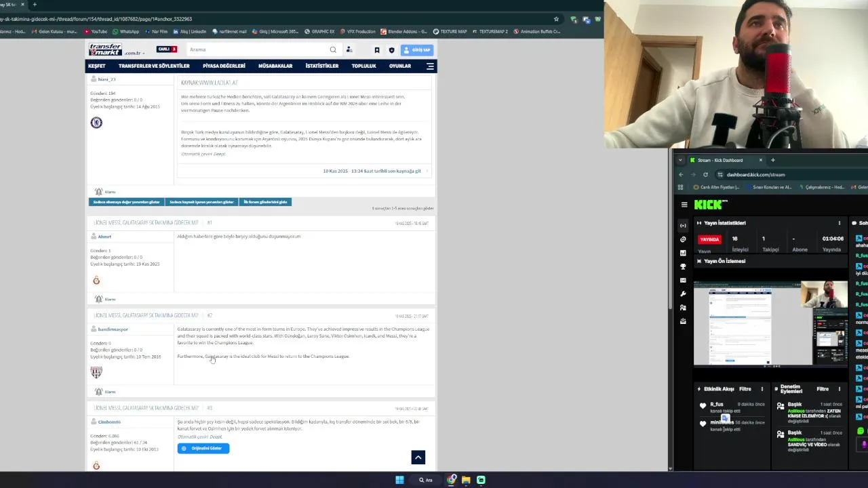Open the Transfermarkt hamburger menu
Screen dimensions: 868x488
click(430, 66)
